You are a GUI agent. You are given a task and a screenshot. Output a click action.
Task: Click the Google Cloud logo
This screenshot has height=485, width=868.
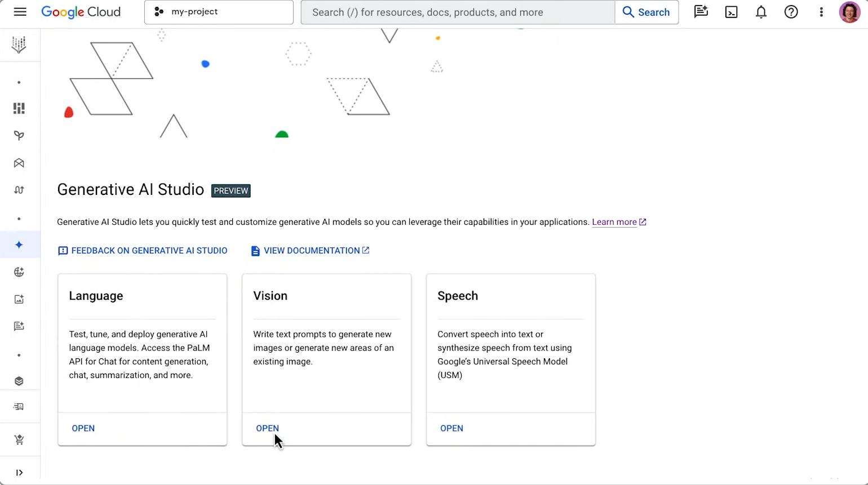pos(81,12)
